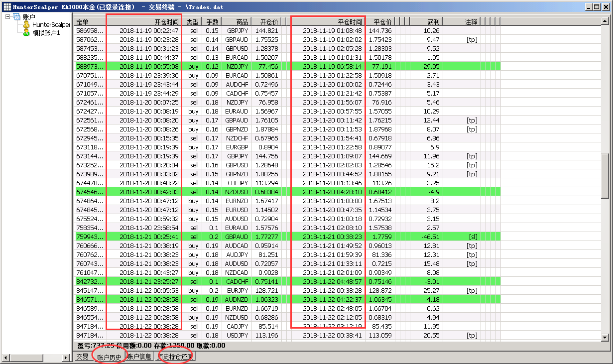Click the vertical scrollbar down arrow

click(605, 338)
